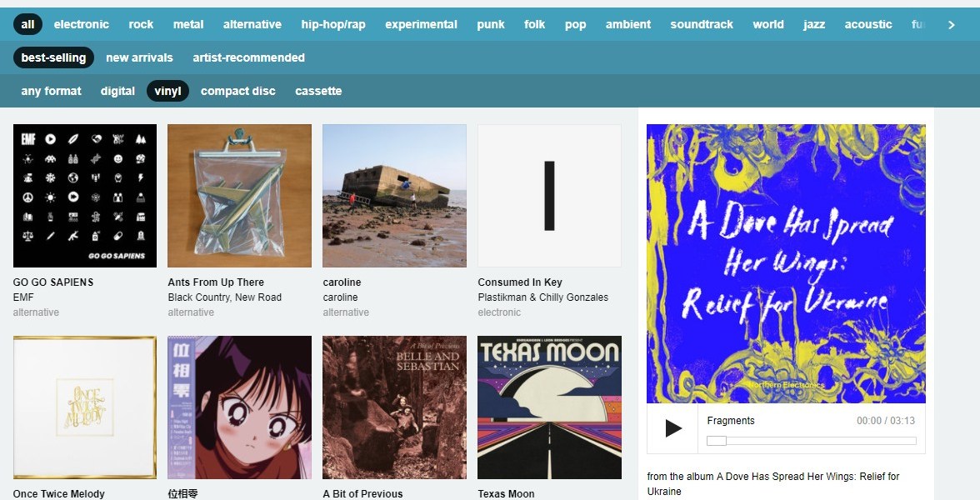Open Ants From Up There album art
Image resolution: width=980 pixels, height=500 pixels.
[239, 196]
